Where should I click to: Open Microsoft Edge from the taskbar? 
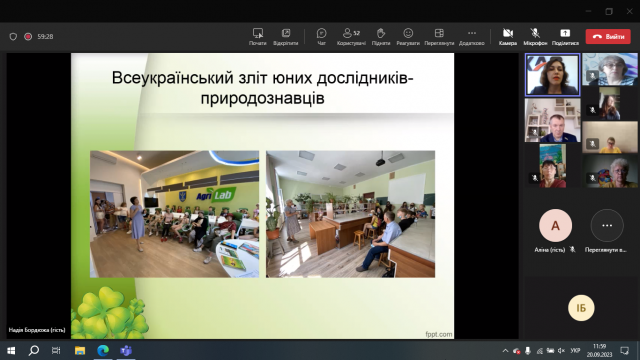103,350
